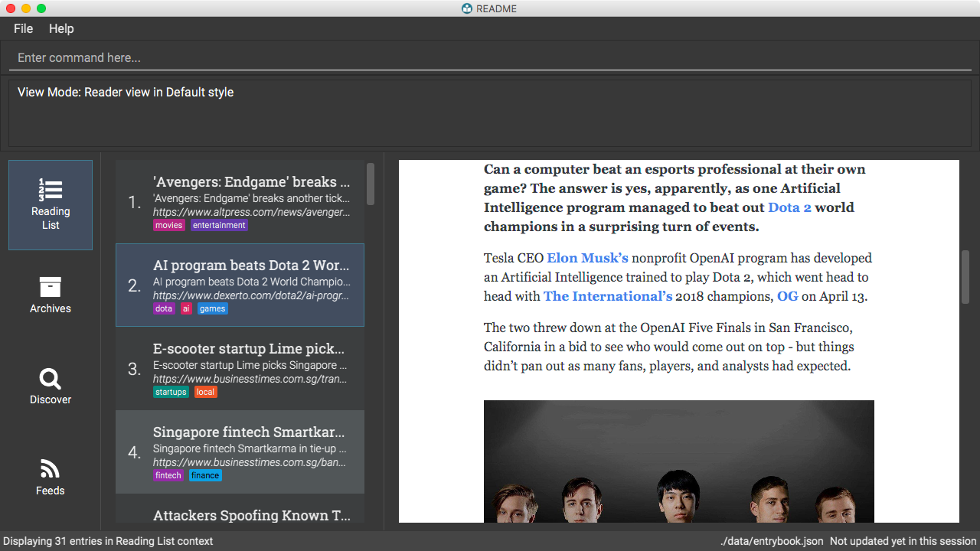
Task: Click 'Not updated yet in this session' text
Action: 903,541
